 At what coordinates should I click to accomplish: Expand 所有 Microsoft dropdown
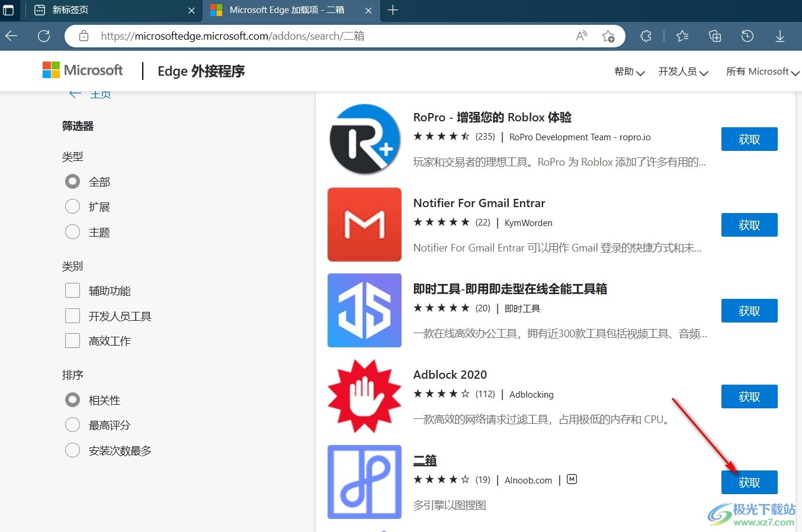(x=763, y=72)
